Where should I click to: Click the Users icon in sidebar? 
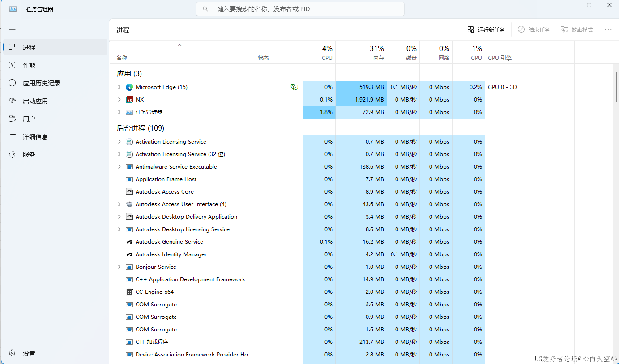pos(12,119)
